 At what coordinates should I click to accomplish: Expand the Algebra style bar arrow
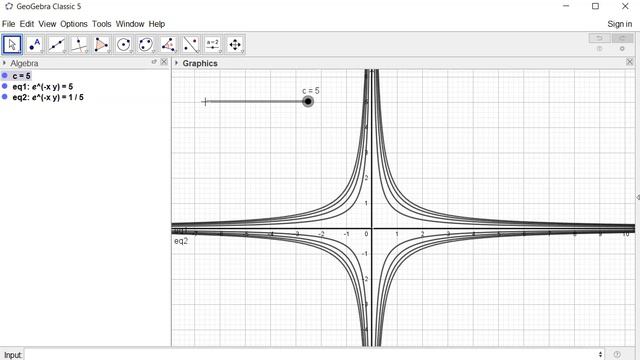[4, 63]
